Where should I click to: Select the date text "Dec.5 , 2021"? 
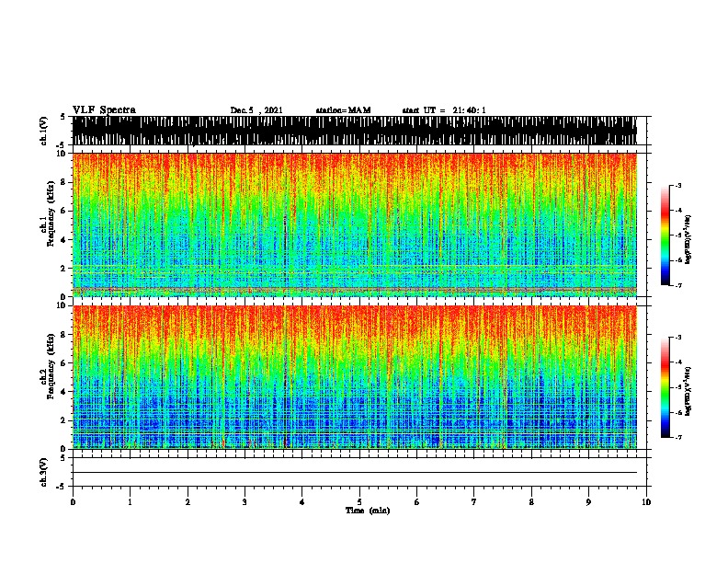click(256, 110)
